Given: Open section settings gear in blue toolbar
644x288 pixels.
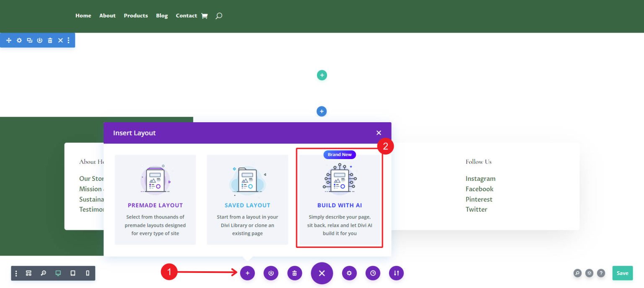Looking at the screenshot, I should click(19, 40).
